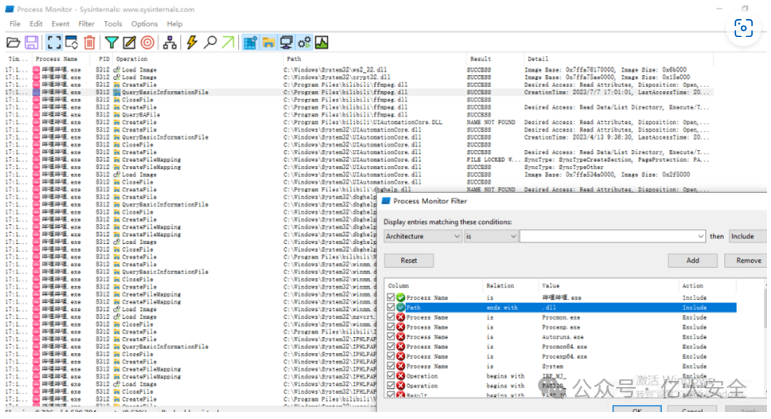
Task: Clear the display with trash icon
Action: [90, 42]
